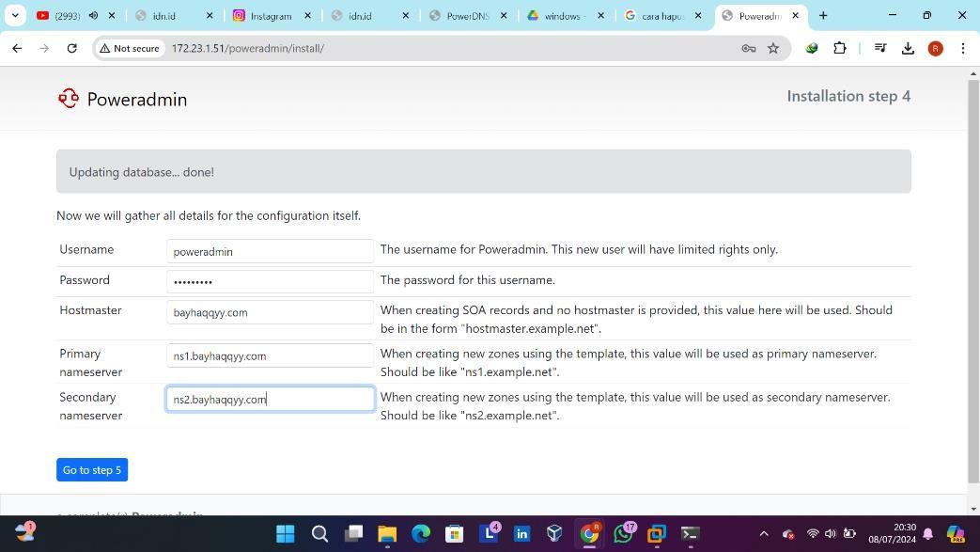This screenshot has height=552, width=980.
Task: Open the notification bell icon
Action: [928, 534]
